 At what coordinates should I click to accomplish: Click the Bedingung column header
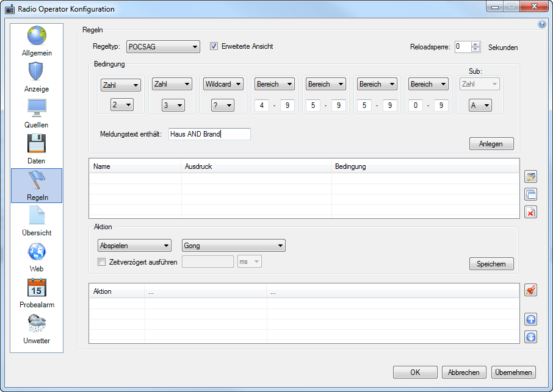coord(425,166)
